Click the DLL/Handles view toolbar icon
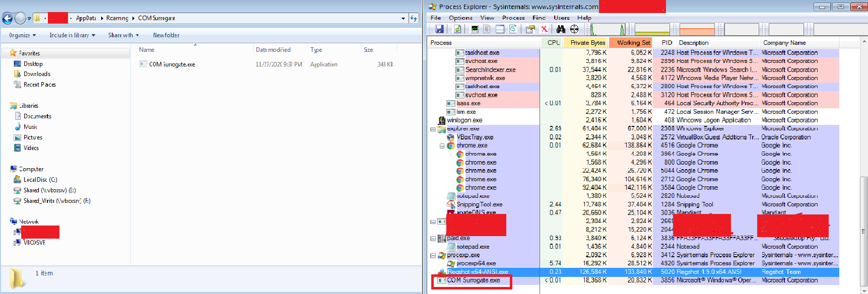Image resolution: width=868 pixels, height=294 pixels. [x=512, y=29]
